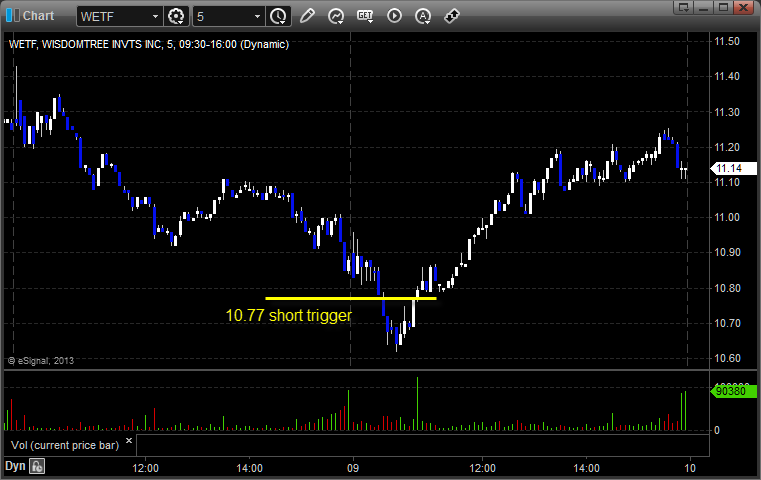Viewport: 761px width, 480px height.
Task: Open chart settings gear icon
Action: pyautogui.click(x=176, y=16)
